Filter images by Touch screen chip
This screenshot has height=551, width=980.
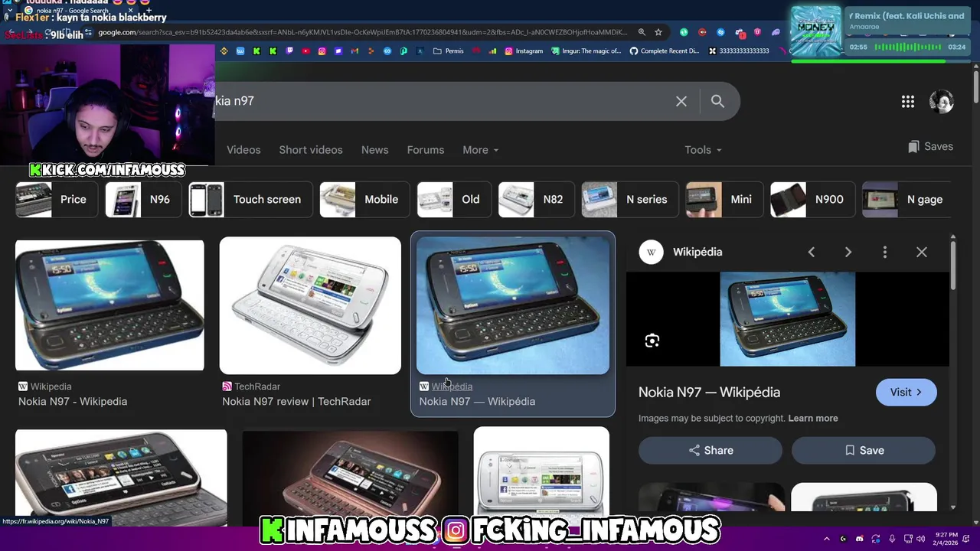[x=250, y=200]
